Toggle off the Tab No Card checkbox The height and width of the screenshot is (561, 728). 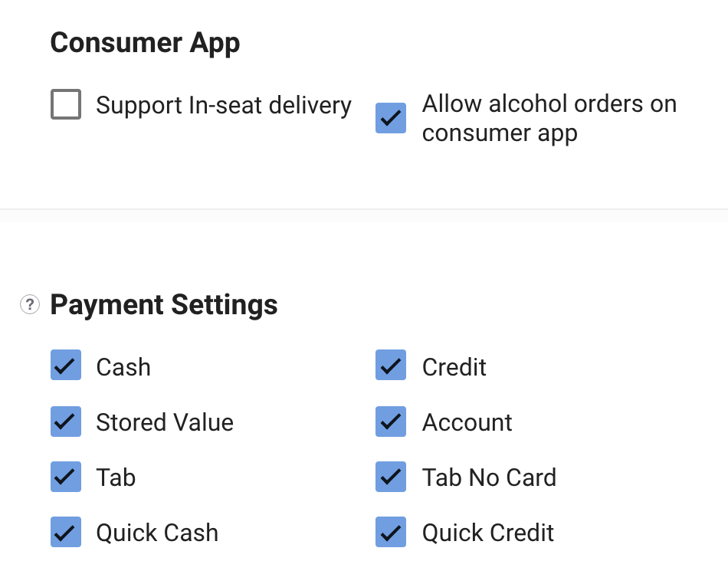391,477
